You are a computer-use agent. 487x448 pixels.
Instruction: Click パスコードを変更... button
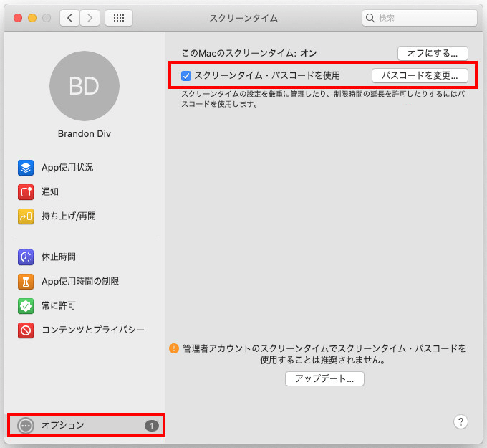[x=420, y=75]
